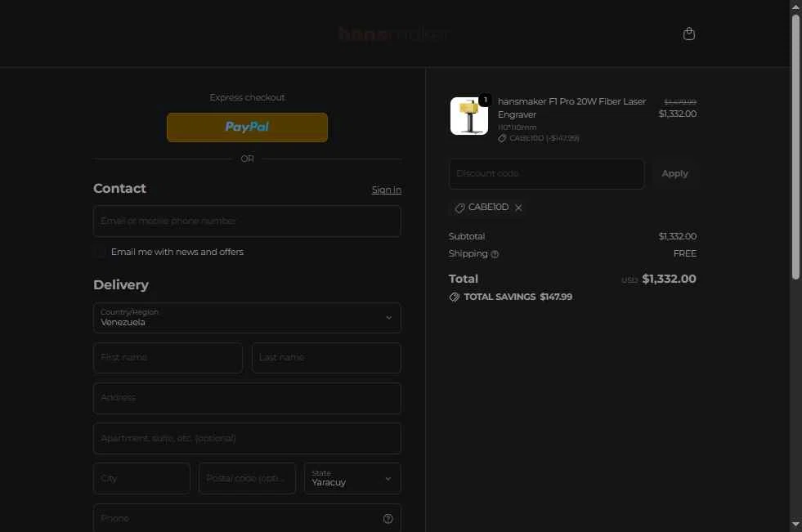The height and width of the screenshot is (532, 802).
Task: Click the Last name field
Action: [x=326, y=357]
